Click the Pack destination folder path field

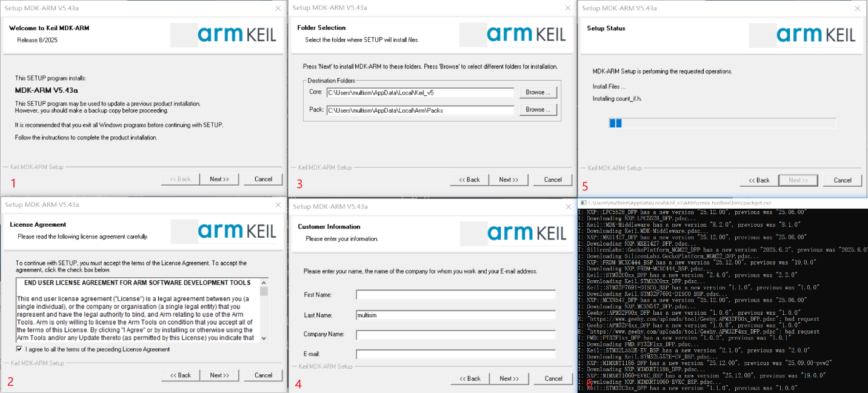420,110
